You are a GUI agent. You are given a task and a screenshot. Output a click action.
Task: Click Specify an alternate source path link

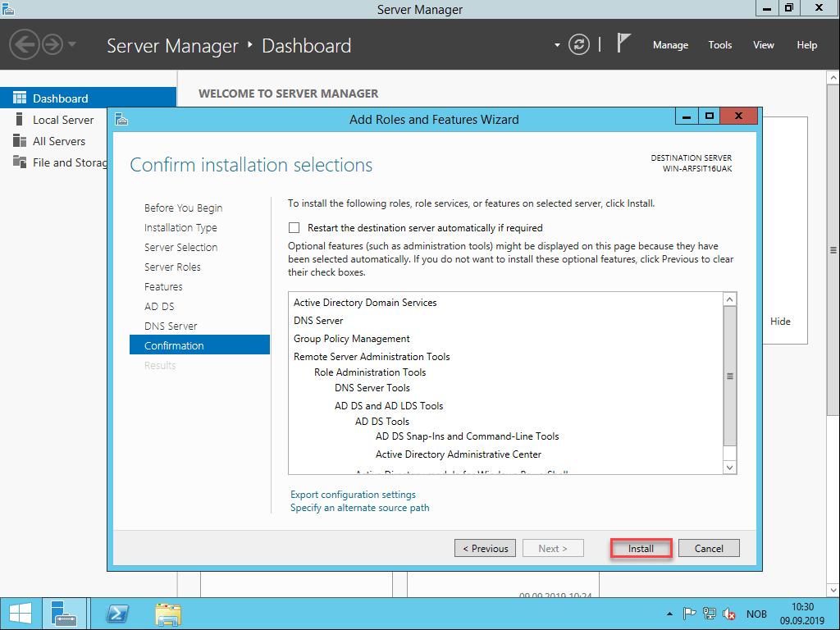359,508
